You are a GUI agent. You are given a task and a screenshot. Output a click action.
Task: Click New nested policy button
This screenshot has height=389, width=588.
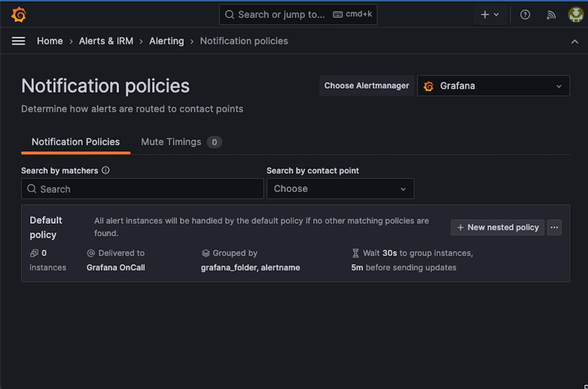pyautogui.click(x=497, y=227)
